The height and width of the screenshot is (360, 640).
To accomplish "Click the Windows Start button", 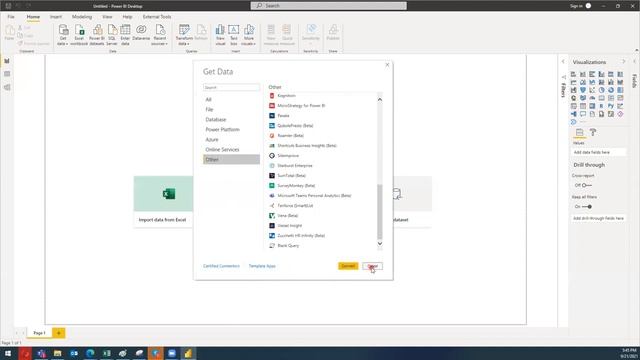I will point(8,353).
